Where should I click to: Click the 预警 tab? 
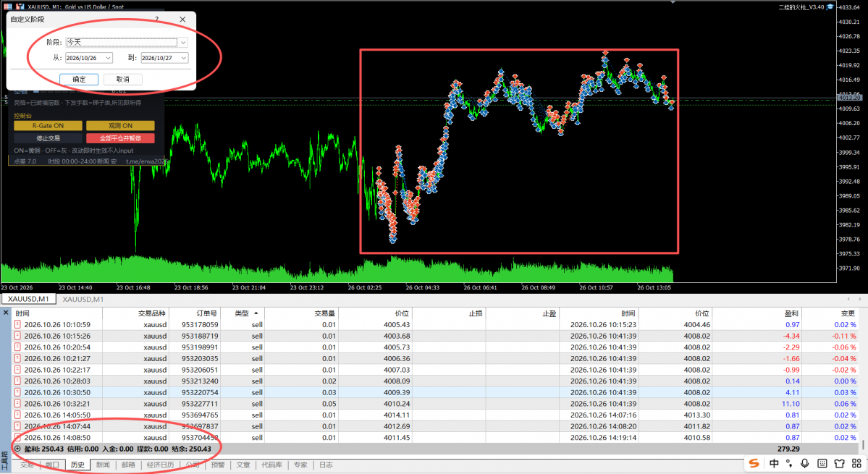(x=218, y=465)
